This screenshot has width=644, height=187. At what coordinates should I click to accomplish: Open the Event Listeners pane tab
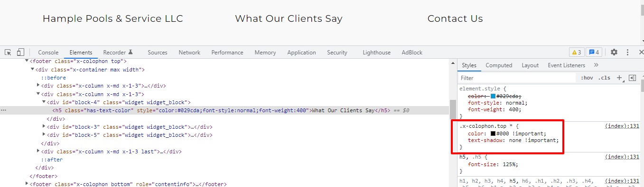566,65
